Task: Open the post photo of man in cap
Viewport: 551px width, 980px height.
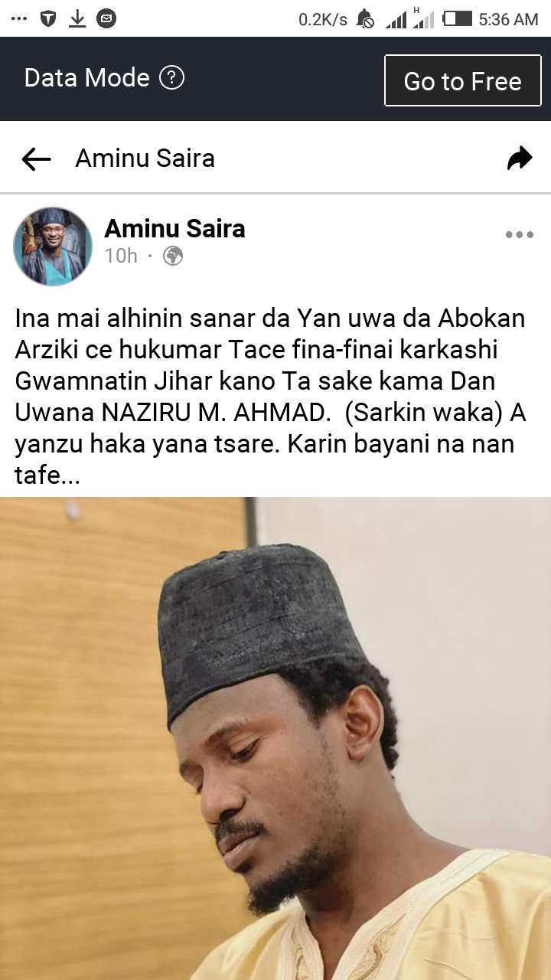Action: [x=275, y=738]
